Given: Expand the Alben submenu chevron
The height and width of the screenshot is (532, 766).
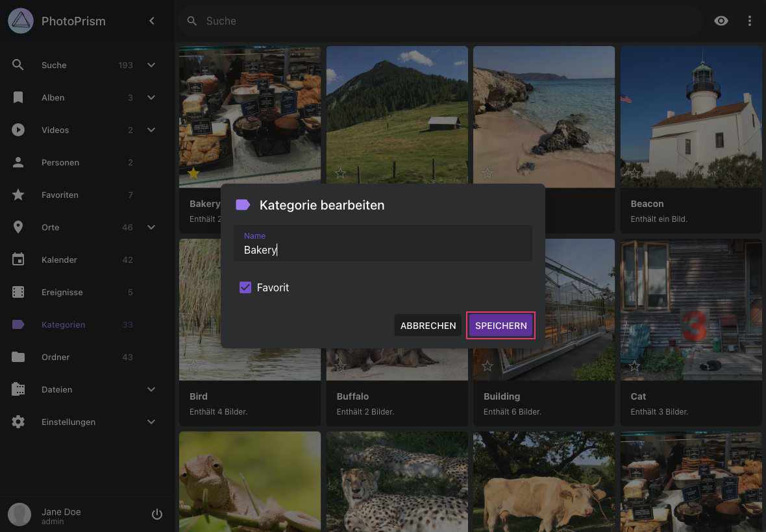Looking at the screenshot, I should pos(151,97).
